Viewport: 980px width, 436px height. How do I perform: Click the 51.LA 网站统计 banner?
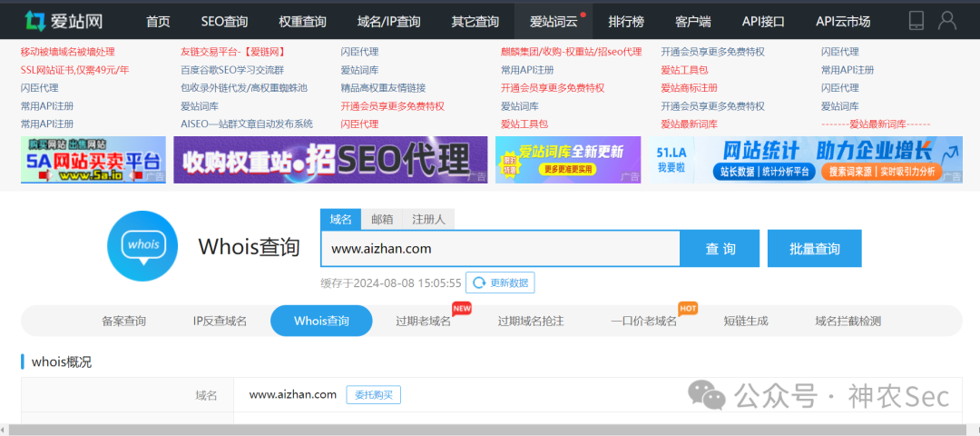(807, 160)
